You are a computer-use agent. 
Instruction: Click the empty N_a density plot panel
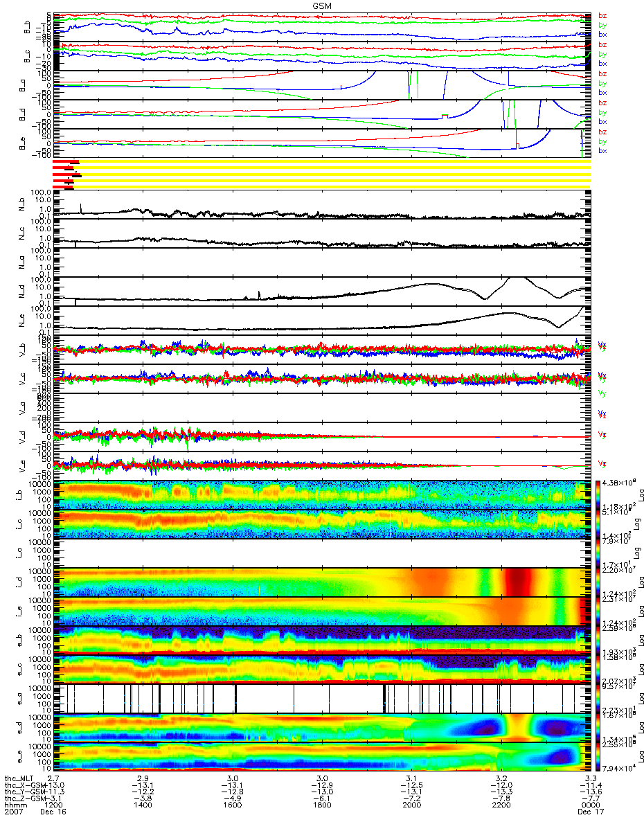(x=322, y=262)
